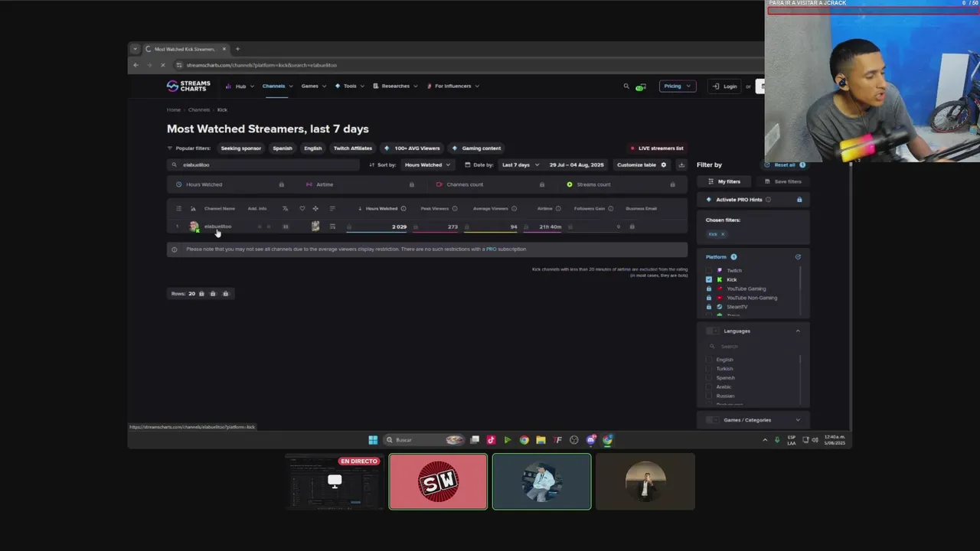Open File Explorer from the taskbar
Viewport: 980px width, 551px height.
[541, 440]
